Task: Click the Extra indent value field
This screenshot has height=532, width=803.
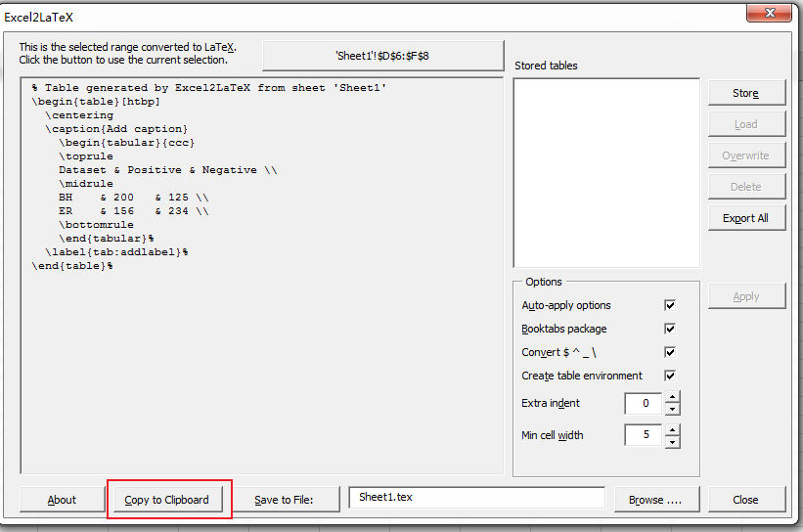Action: [x=644, y=404]
